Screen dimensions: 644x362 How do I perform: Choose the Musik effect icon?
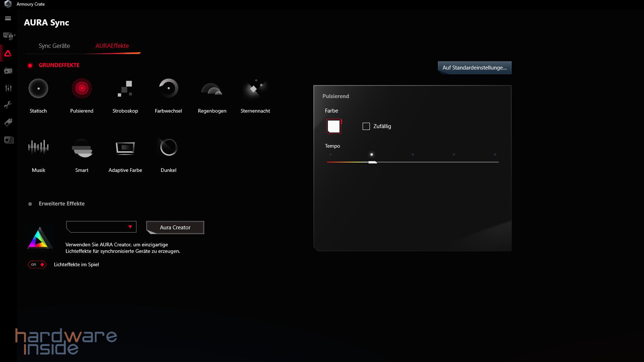coord(38,147)
